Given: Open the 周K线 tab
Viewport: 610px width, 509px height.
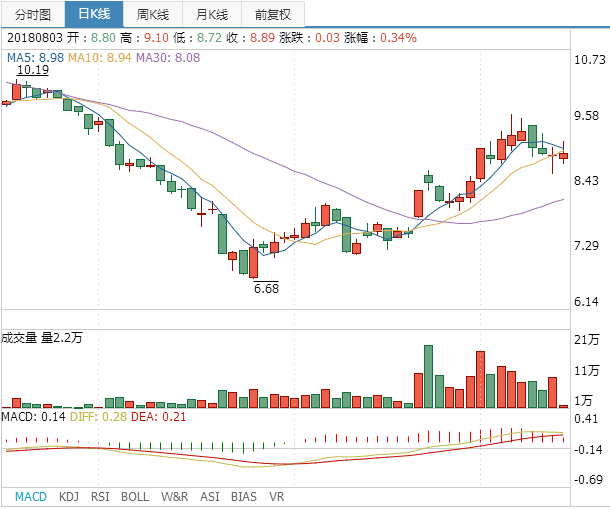Looking at the screenshot, I should [x=153, y=14].
